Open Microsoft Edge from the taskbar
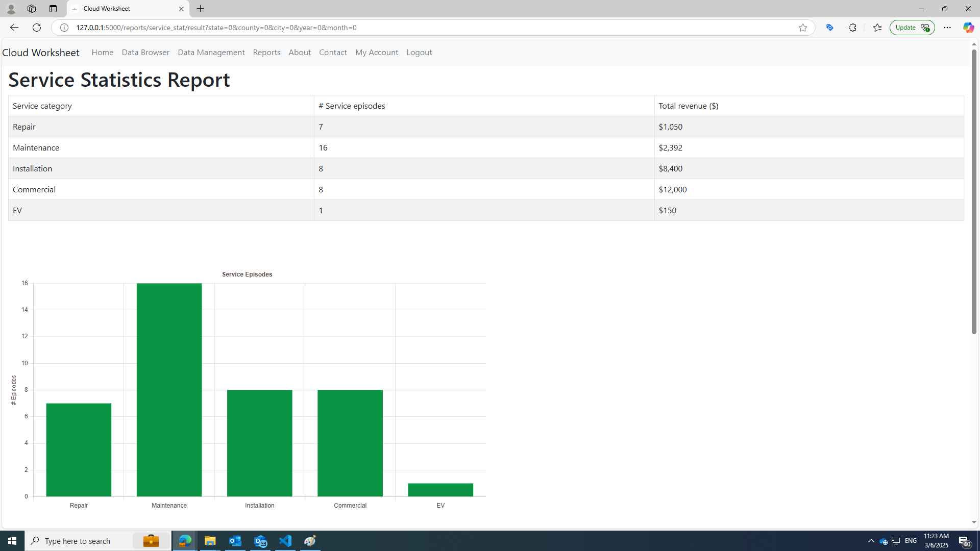The width and height of the screenshot is (980, 551). click(185, 541)
